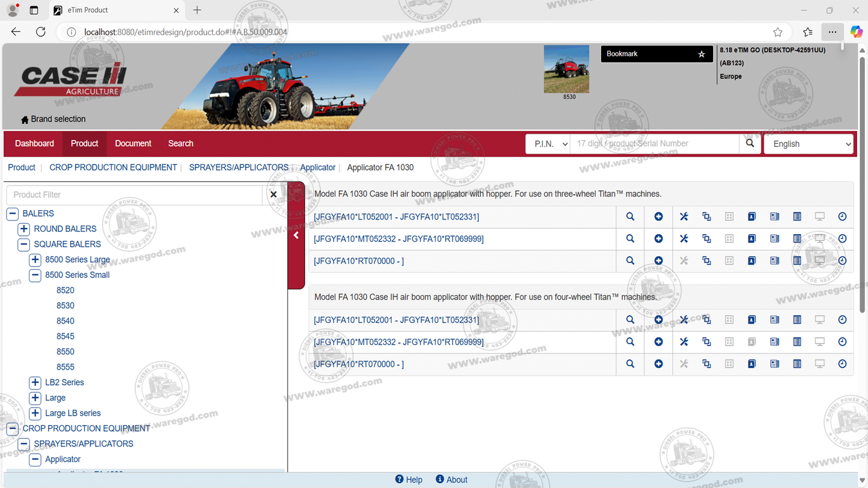Open contact book icon in three-wheel RT070000 row
This screenshot has width=868, height=488.
(751, 261)
